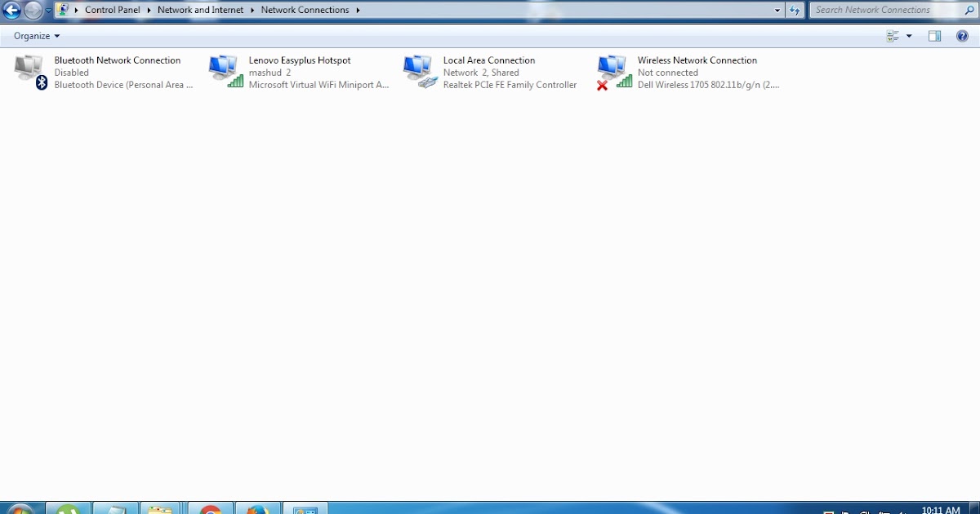The image size is (980, 514).
Task: Expand the address bar history dropdown
Action: pos(777,10)
